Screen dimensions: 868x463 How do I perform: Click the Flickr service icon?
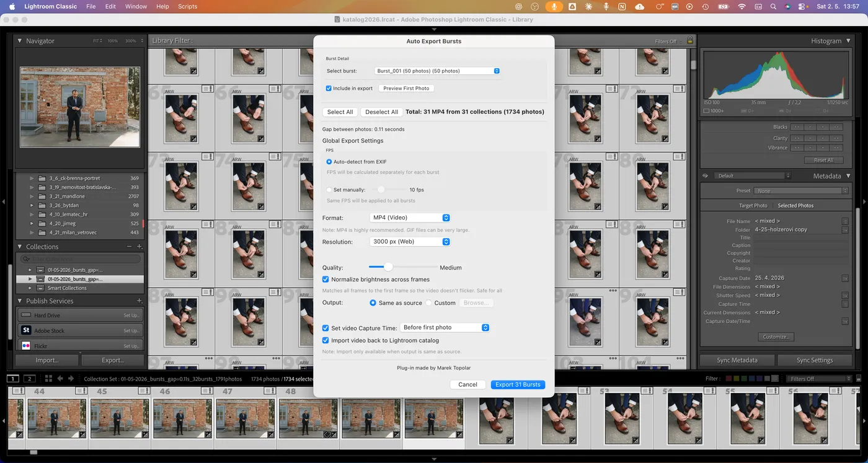(26, 346)
